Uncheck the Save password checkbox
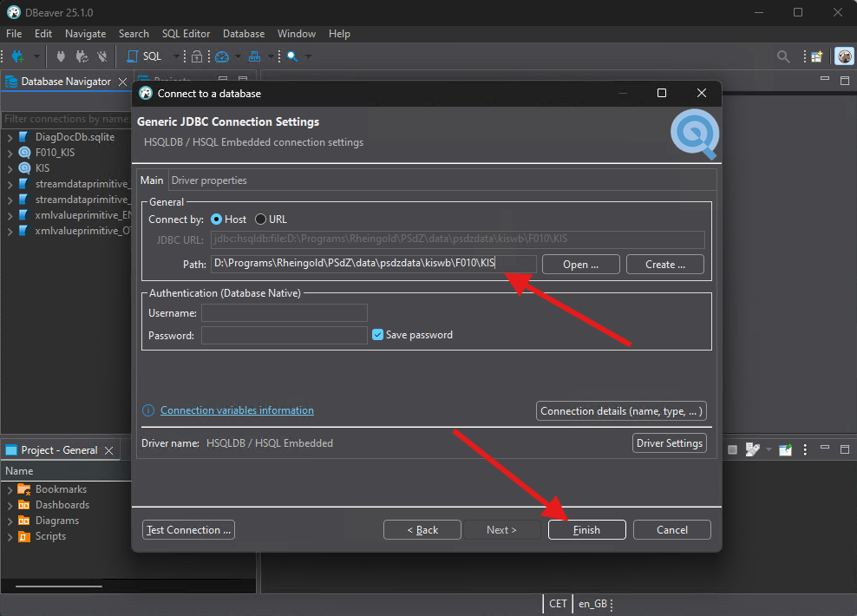The image size is (857, 616). [377, 333]
